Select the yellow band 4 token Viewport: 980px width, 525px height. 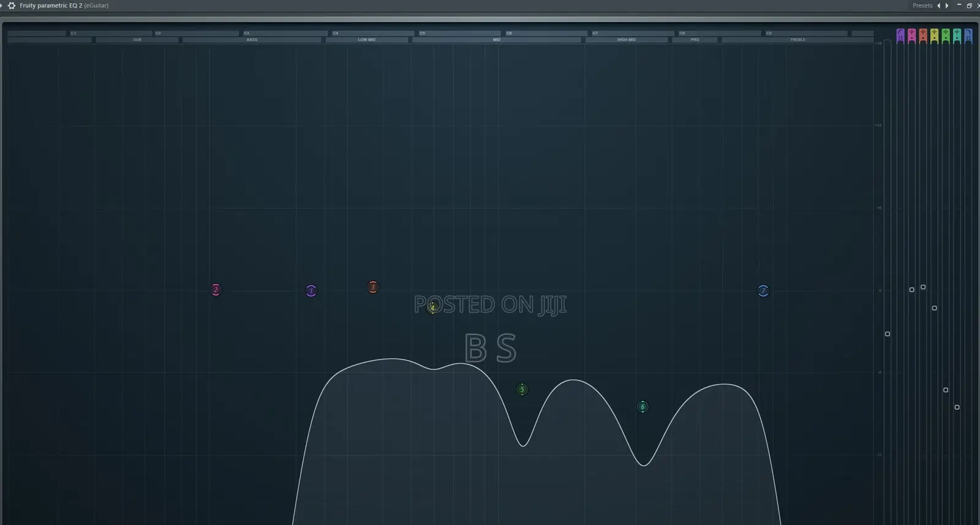[433, 307]
